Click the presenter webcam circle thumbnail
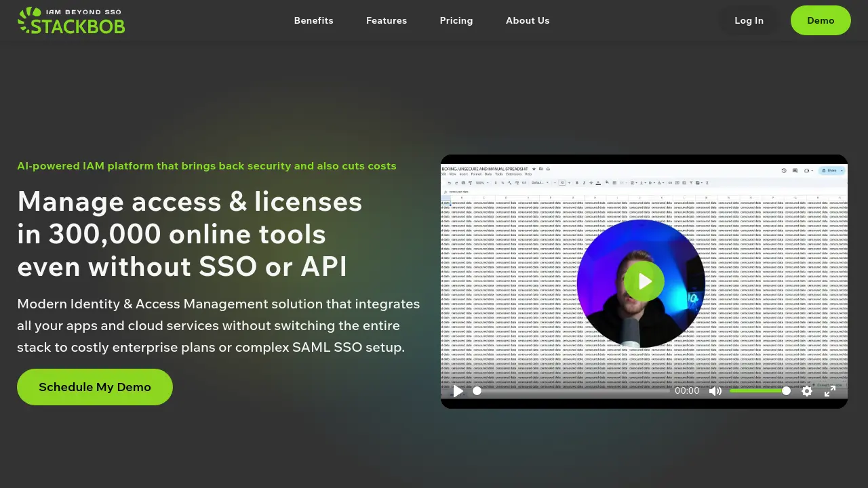Viewport: 868px width, 488px height. point(641,283)
